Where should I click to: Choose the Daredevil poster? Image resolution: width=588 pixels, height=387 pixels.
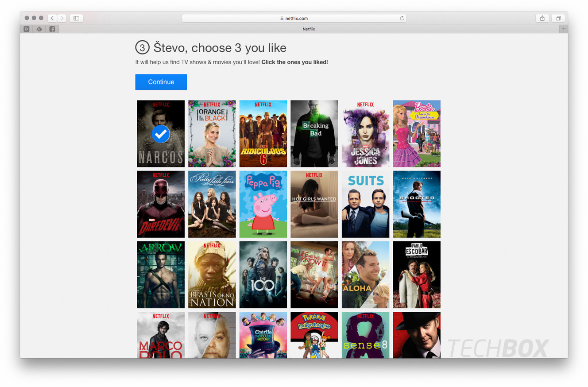click(161, 204)
